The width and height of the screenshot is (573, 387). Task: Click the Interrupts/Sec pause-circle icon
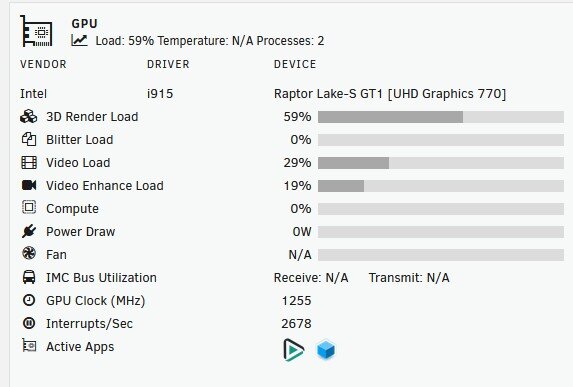pyautogui.click(x=29, y=323)
